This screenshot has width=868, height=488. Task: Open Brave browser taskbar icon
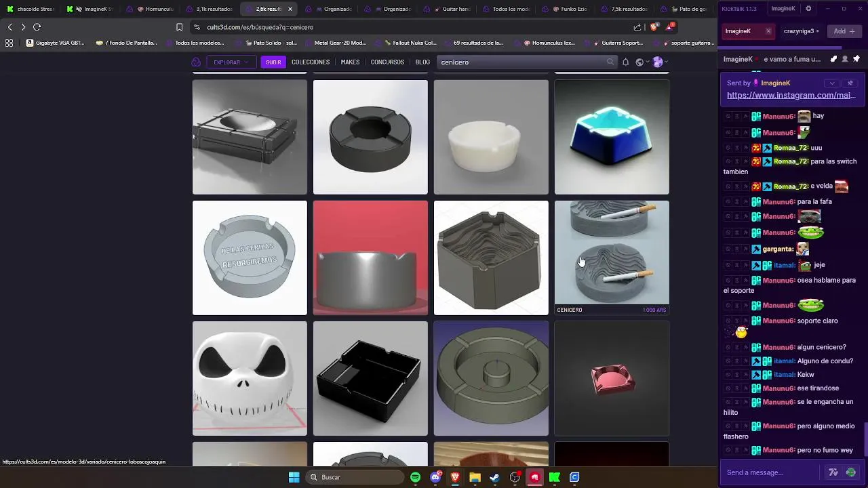(455, 477)
